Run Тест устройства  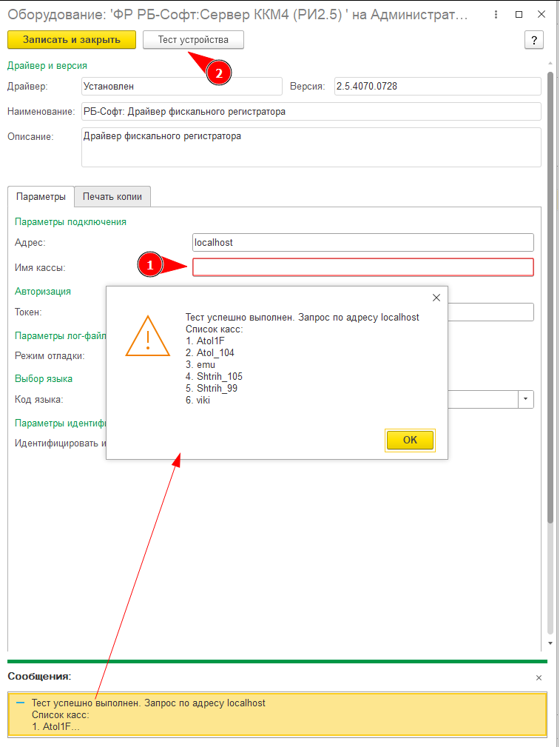tap(193, 40)
